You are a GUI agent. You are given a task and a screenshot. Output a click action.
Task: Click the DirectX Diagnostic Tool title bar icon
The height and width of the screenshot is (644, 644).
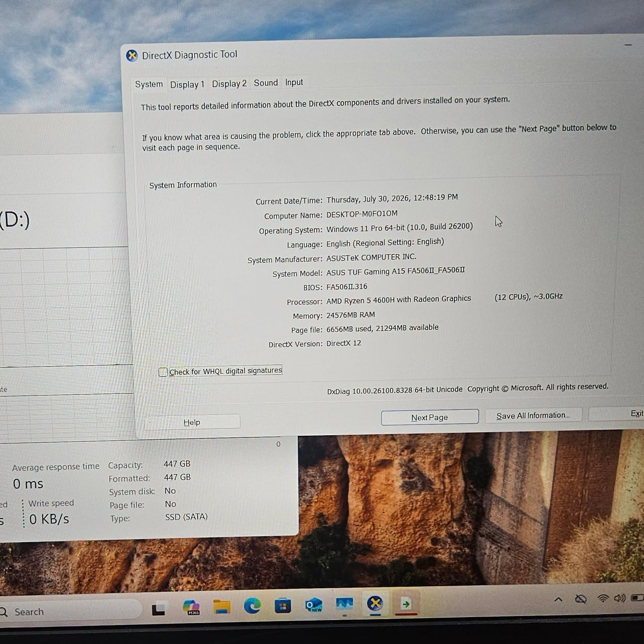coord(132,55)
